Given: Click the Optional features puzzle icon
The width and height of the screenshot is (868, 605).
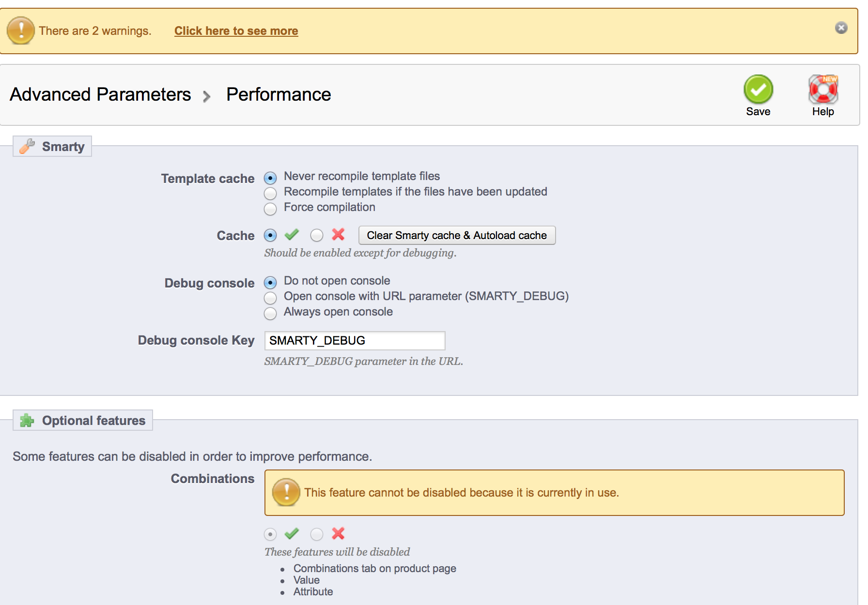Looking at the screenshot, I should (27, 421).
